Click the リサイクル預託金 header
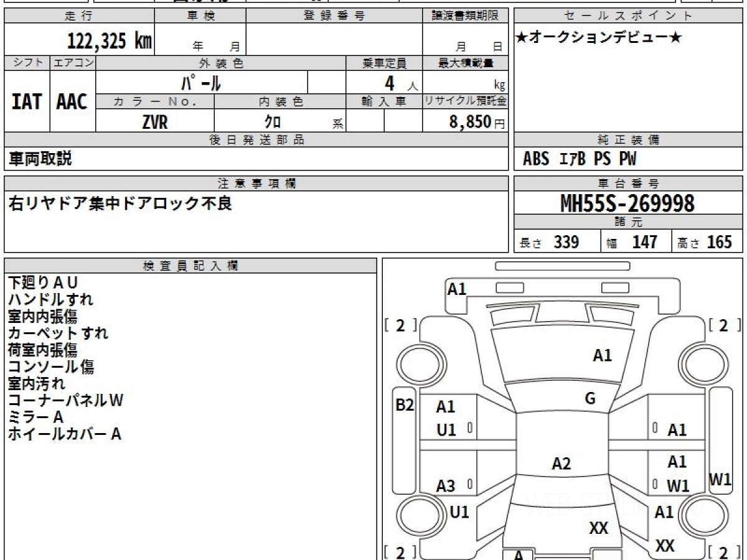Viewport: 747px width, 560px height. 465,101
